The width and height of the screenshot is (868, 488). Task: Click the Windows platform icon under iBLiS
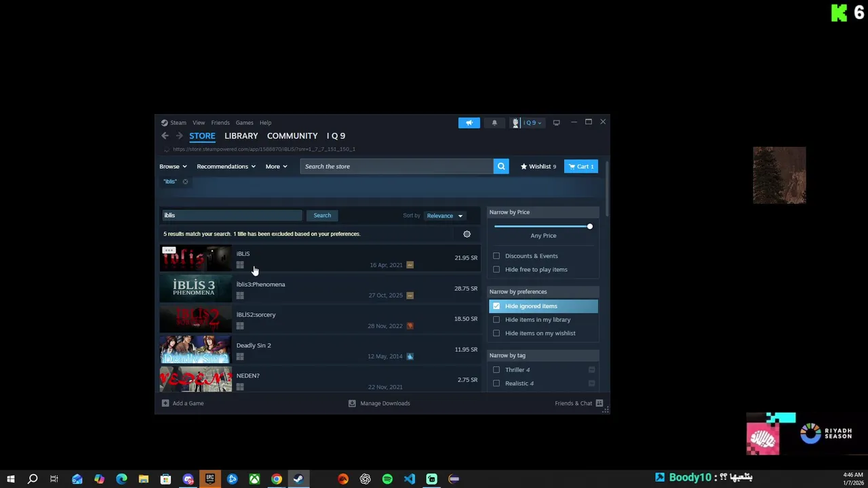(x=240, y=265)
